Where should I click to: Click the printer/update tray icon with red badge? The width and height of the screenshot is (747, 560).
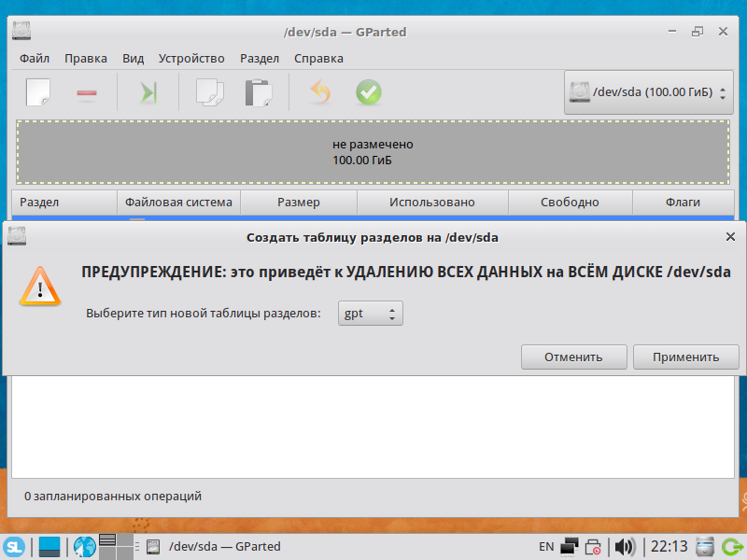click(x=593, y=547)
